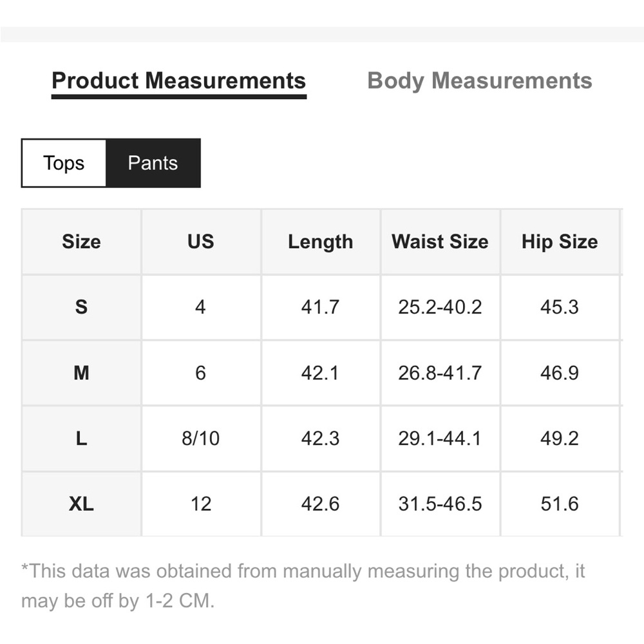This screenshot has width=644, height=644.
Task: Select the L size row label
Action: tap(81, 439)
